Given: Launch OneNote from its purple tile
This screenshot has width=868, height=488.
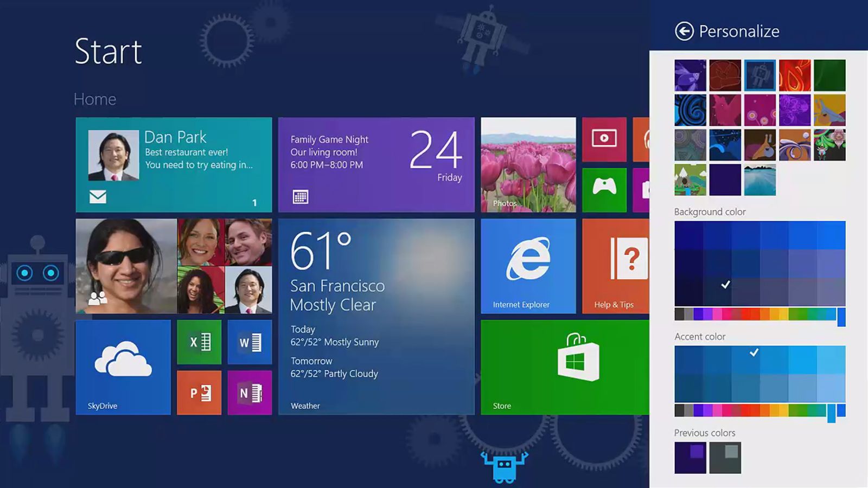Looking at the screenshot, I should 250,394.
